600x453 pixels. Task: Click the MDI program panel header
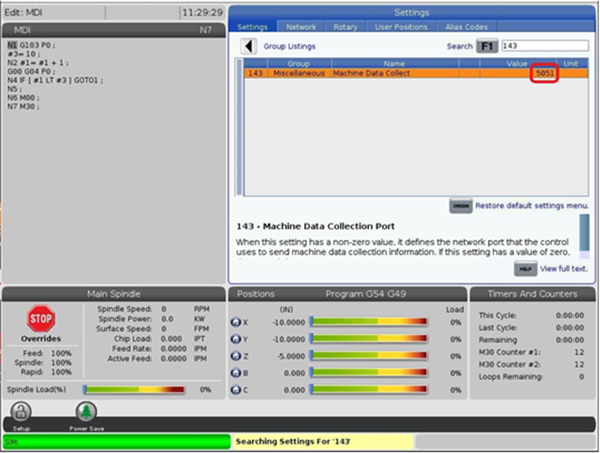(114, 30)
